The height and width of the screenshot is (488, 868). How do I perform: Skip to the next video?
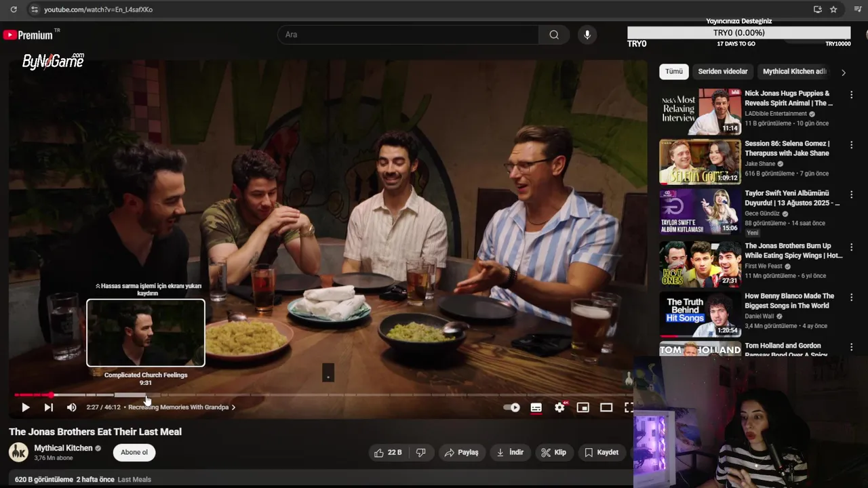pos(48,407)
